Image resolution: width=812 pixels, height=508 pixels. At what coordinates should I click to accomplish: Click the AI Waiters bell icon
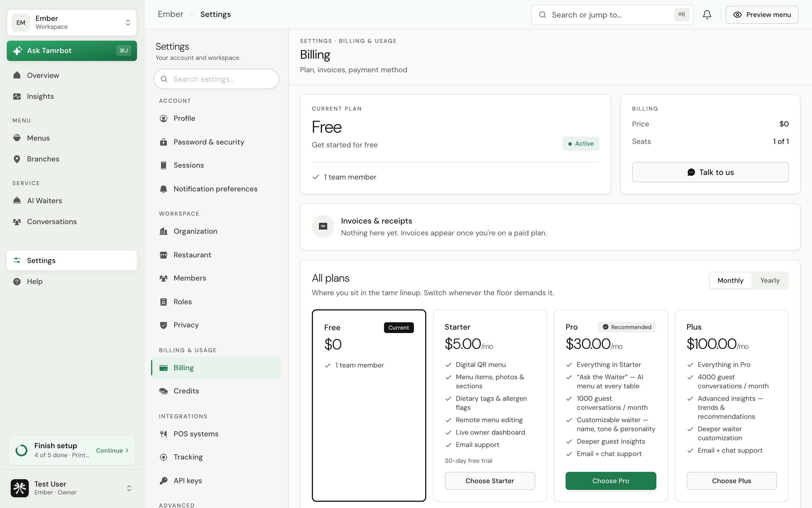coord(17,201)
